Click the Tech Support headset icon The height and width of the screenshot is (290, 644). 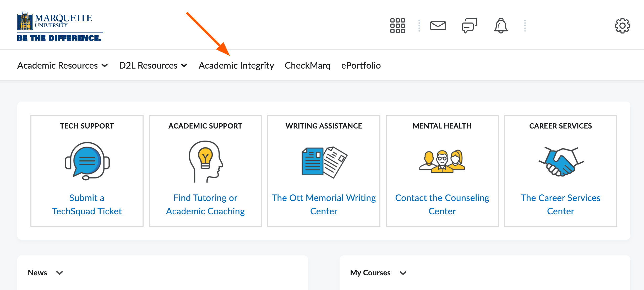coord(86,161)
